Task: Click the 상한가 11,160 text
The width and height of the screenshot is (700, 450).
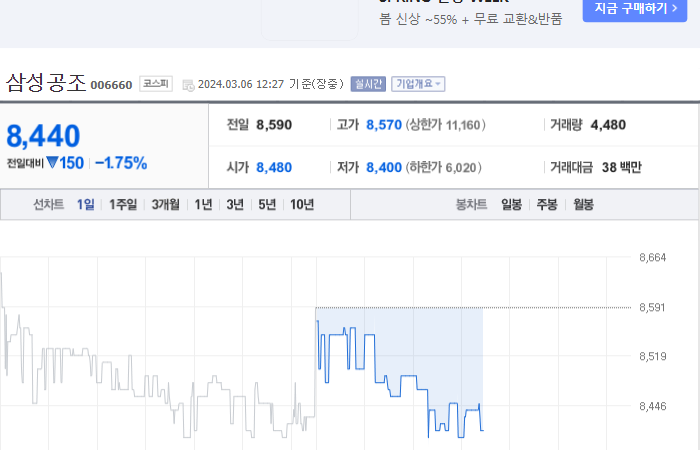Action: coord(446,125)
